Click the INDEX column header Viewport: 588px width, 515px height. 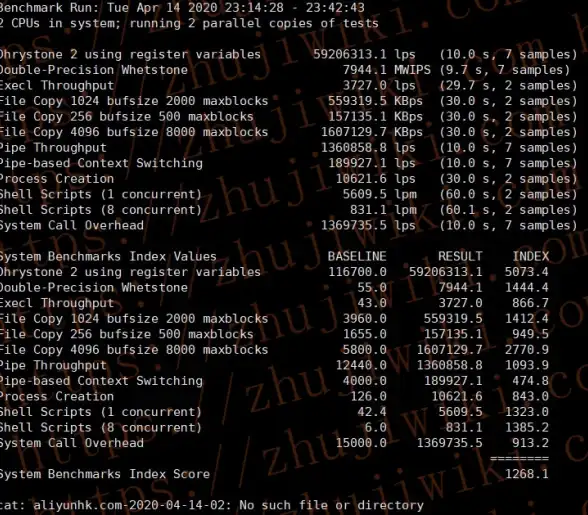coord(531,257)
